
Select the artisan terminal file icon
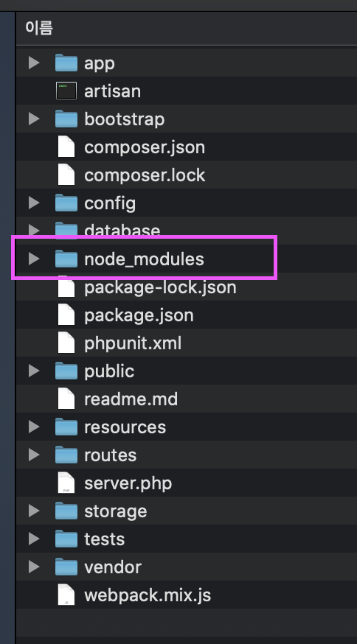66,91
